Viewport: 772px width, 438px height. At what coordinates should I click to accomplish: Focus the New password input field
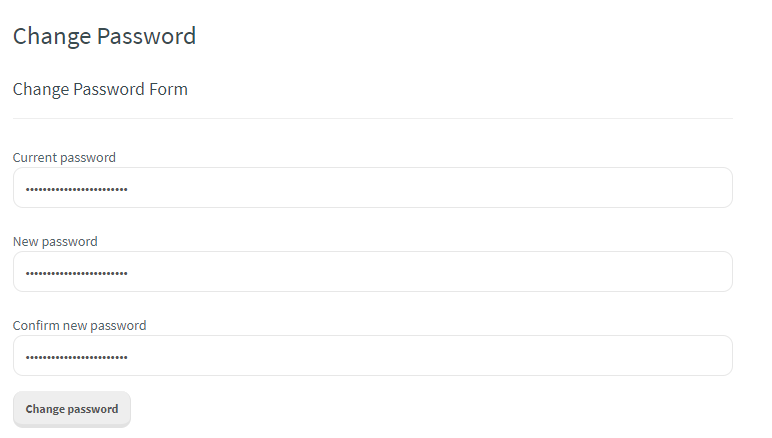pos(372,272)
